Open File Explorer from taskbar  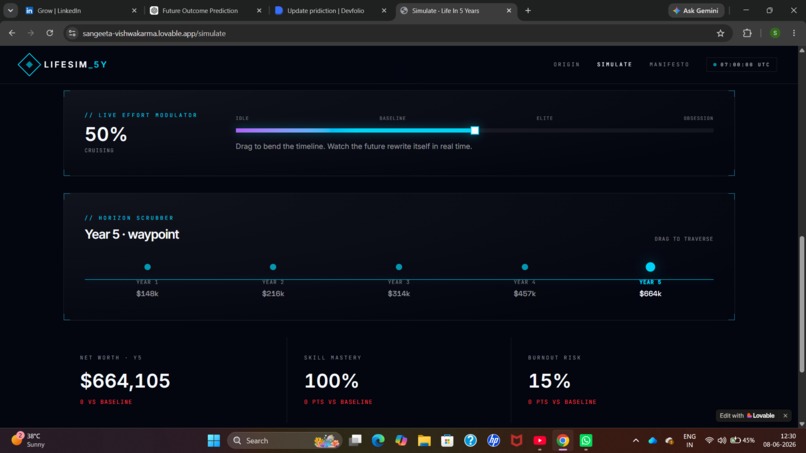click(424, 441)
